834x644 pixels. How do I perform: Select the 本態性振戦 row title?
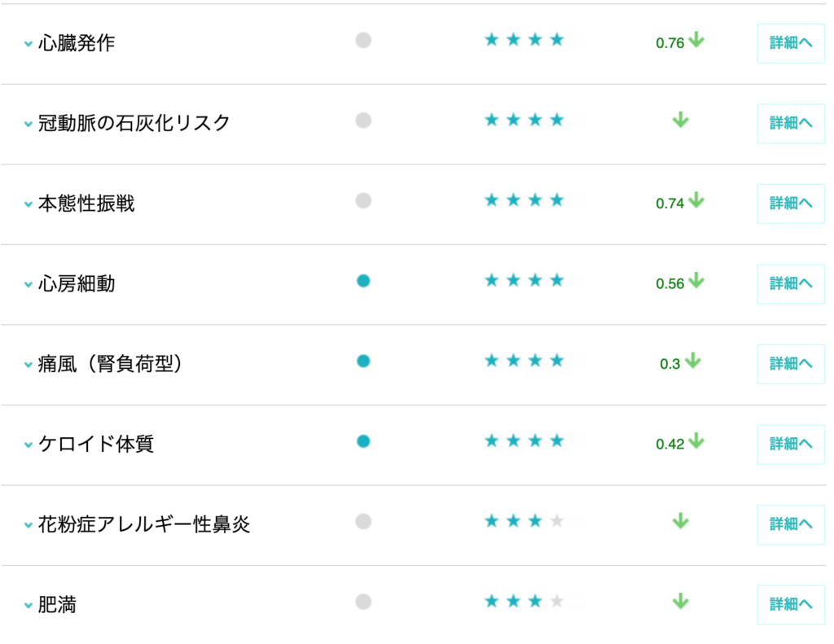tap(86, 204)
